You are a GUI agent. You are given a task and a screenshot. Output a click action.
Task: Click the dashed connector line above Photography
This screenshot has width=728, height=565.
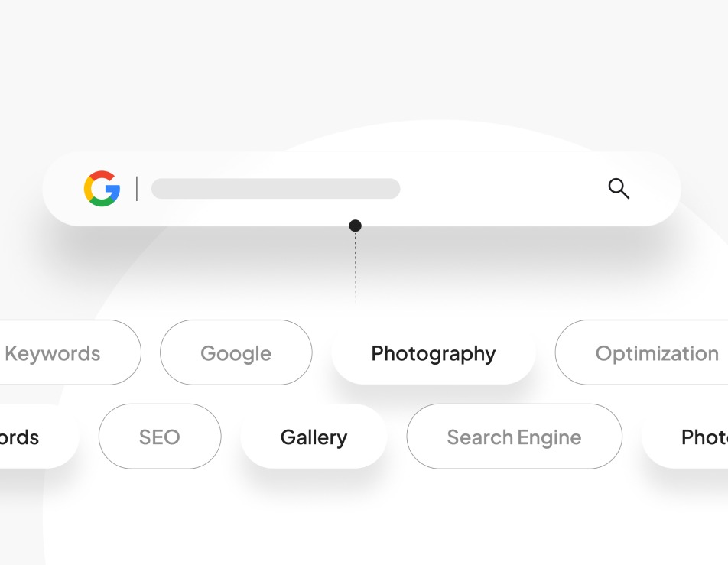click(355, 268)
